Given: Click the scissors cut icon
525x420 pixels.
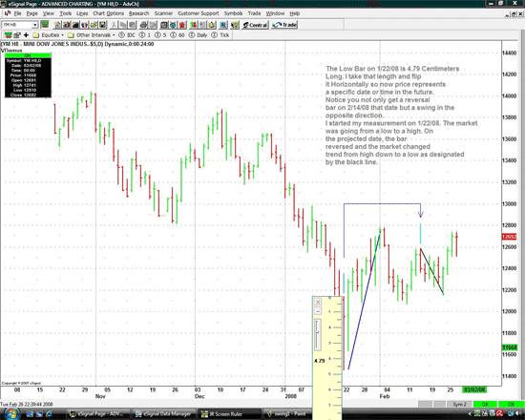Looking at the screenshot, I should (x=115, y=25).
